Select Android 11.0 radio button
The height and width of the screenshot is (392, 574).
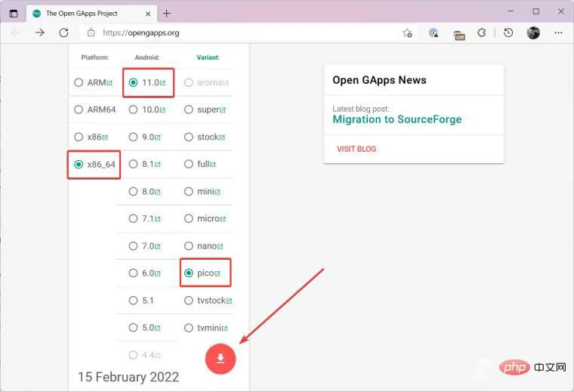(x=133, y=82)
